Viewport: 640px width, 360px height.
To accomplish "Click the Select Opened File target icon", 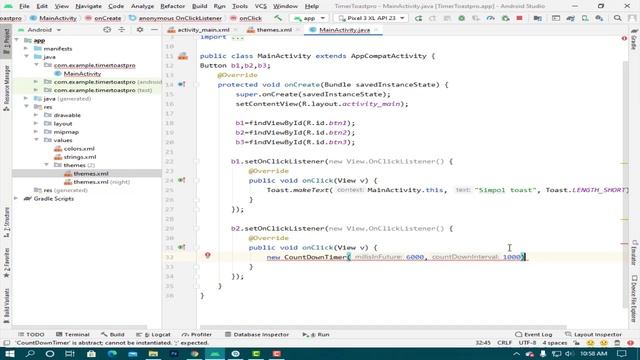I will 107,30.
